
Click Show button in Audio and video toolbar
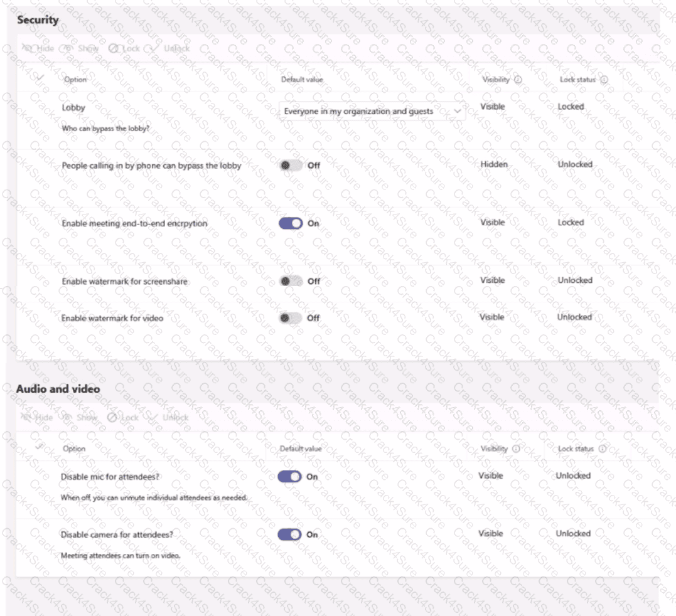point(80,417)
